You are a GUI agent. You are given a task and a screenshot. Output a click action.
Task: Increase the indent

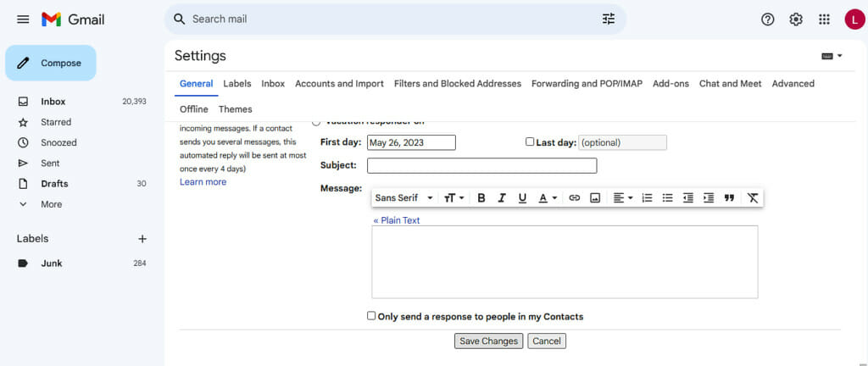click(709, 198)
